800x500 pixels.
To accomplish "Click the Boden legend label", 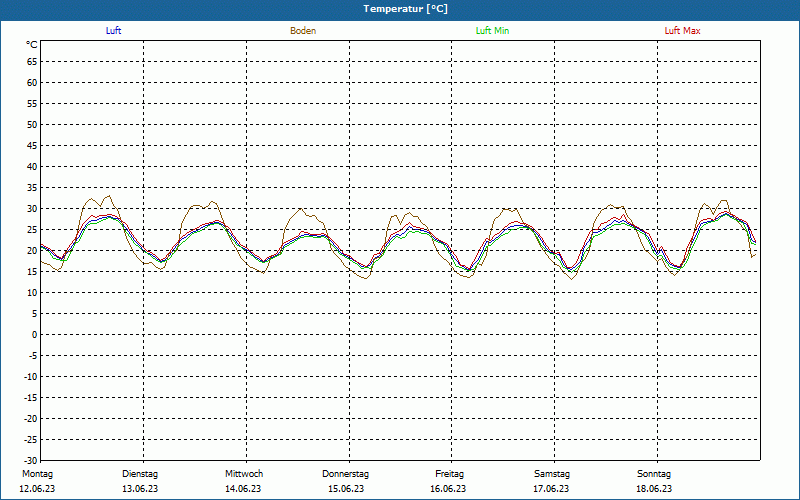I will [303, 31].
